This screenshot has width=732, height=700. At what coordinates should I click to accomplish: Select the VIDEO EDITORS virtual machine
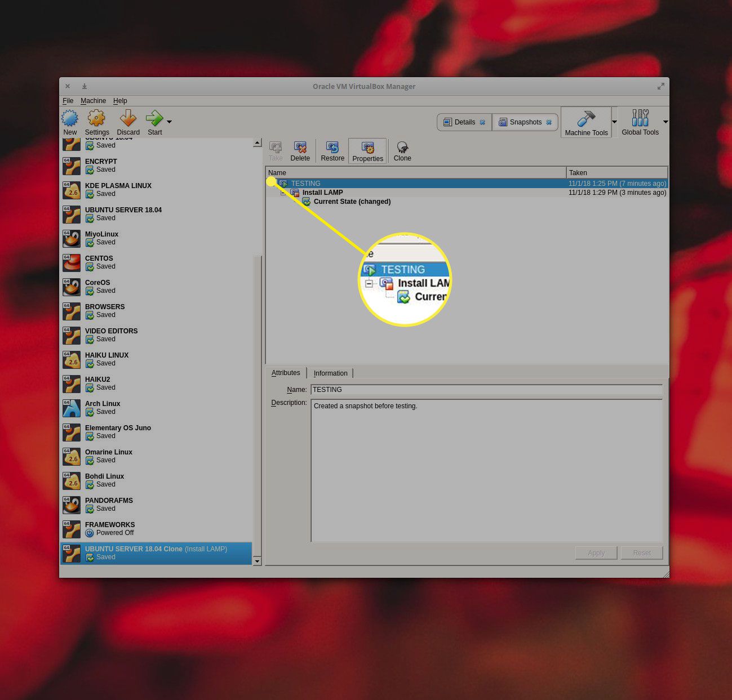[156, 335]
